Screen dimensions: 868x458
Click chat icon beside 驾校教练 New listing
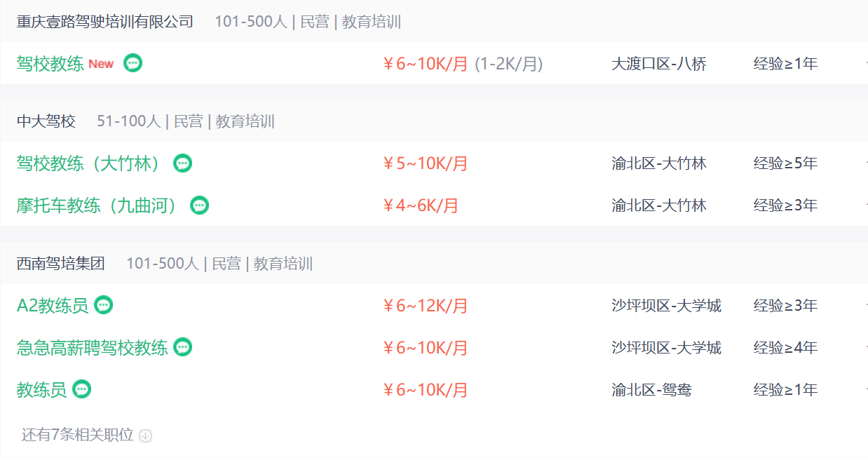133,63
